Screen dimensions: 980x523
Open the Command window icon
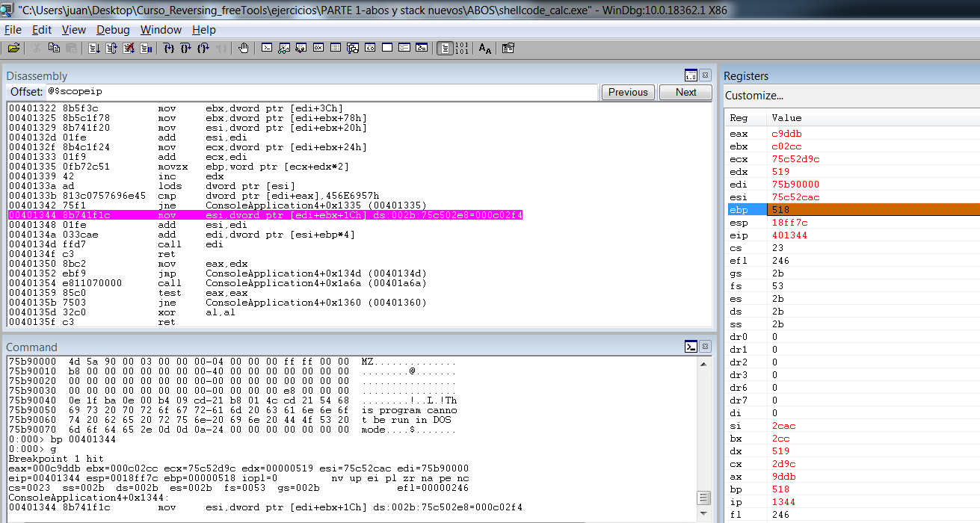(267, 47)
